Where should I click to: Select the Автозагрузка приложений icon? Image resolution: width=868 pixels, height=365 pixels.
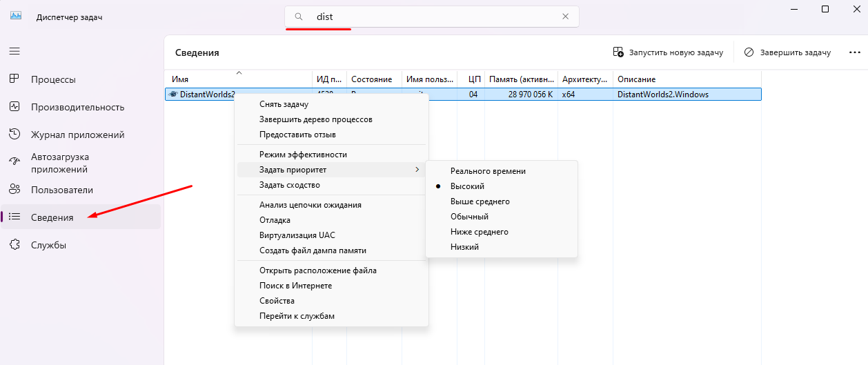[14, 162]
